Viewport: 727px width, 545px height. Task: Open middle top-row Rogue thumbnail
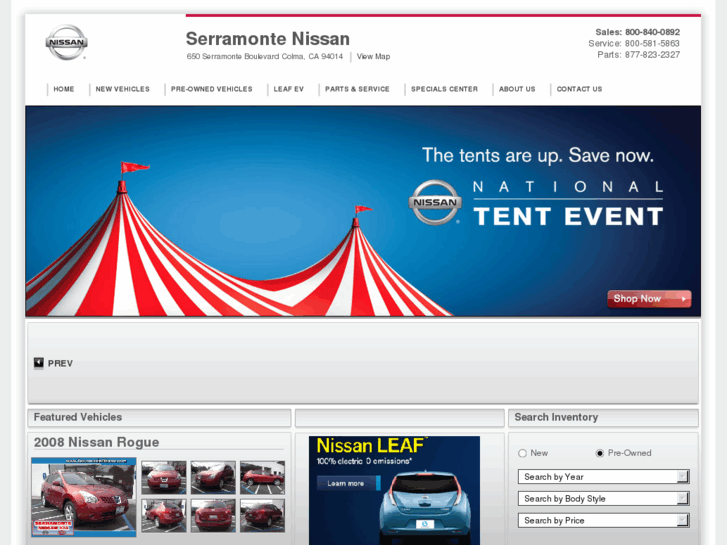click(213, 477)
